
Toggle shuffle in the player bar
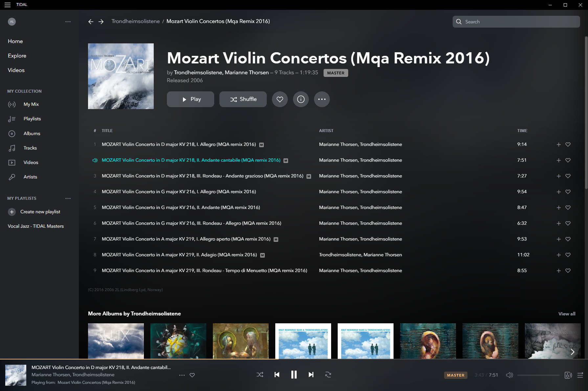pos(260,375)
